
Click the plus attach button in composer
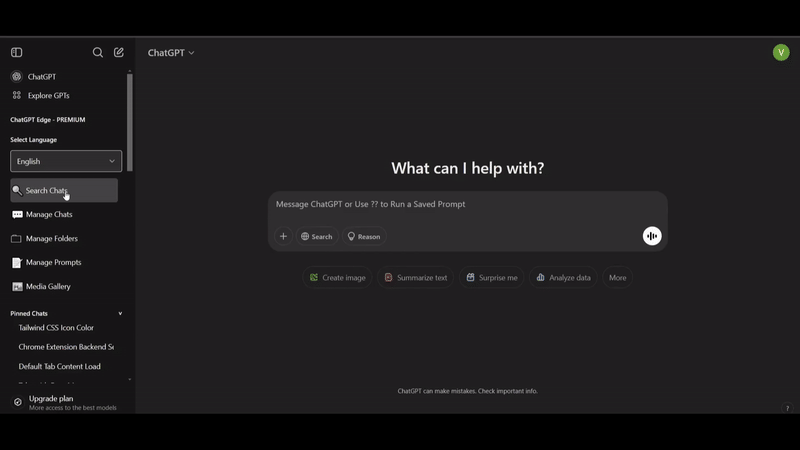click(283, 236)
